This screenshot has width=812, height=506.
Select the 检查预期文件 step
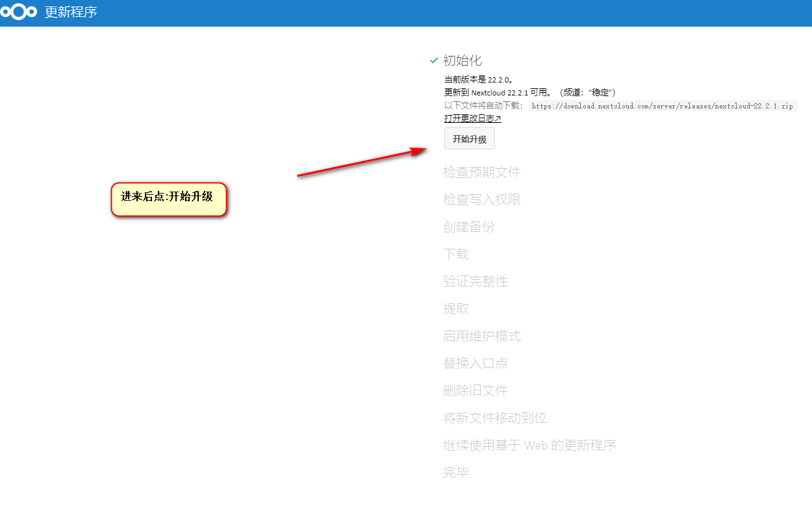482,172
